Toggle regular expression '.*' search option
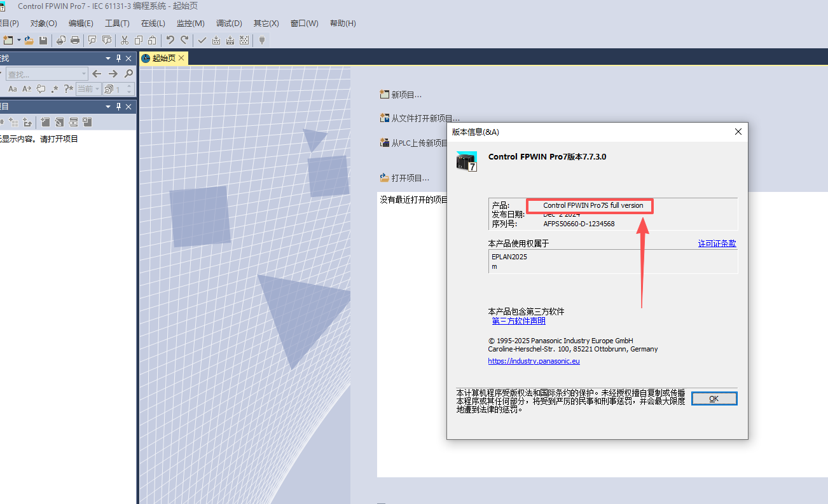This screenshot has width=828, height=504. click(55, 89)
